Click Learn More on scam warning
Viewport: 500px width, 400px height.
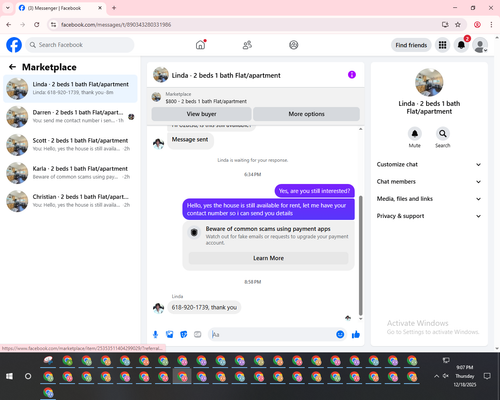[268, 258]
